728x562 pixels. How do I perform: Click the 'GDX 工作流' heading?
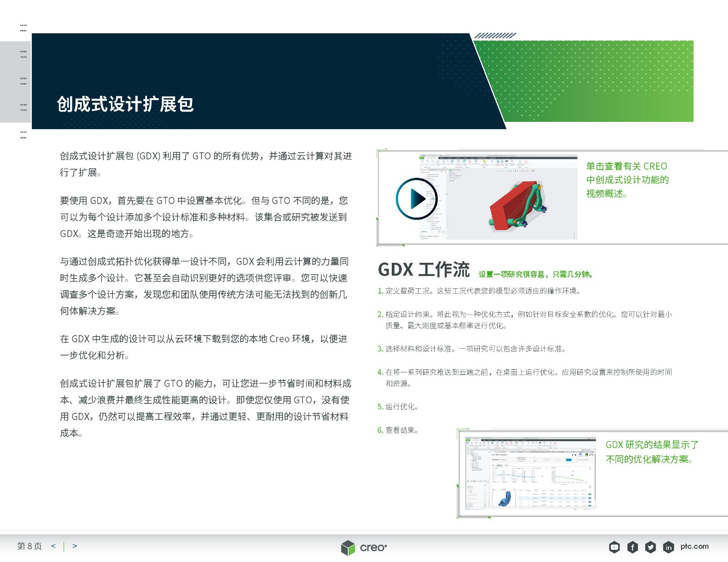click(424, 270)
